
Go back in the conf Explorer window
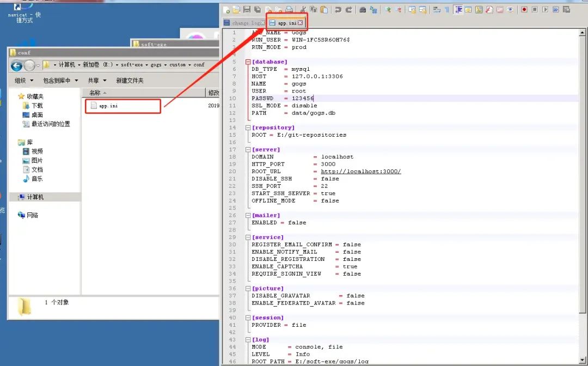16,66
